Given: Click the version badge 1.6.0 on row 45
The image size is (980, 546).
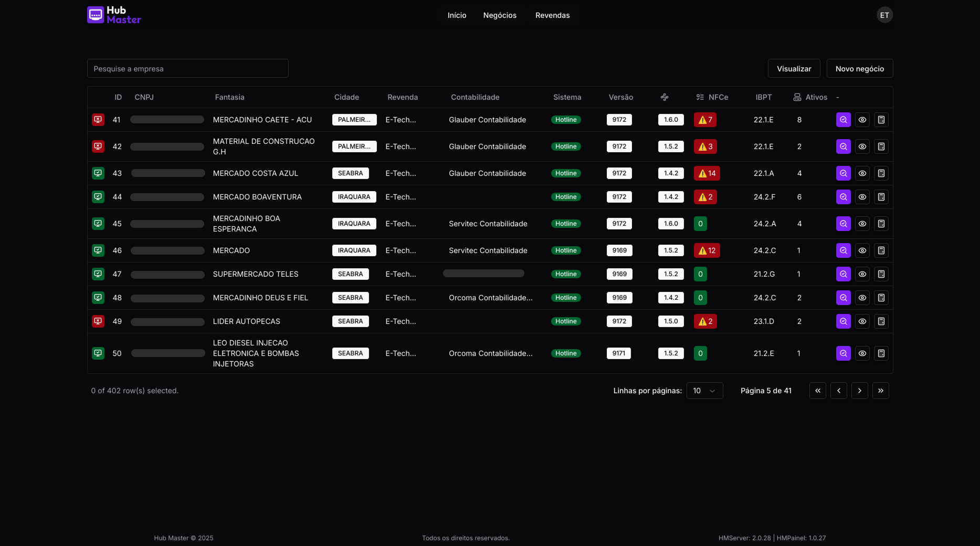Looking at the screenshot, I should tap(670, 224).
